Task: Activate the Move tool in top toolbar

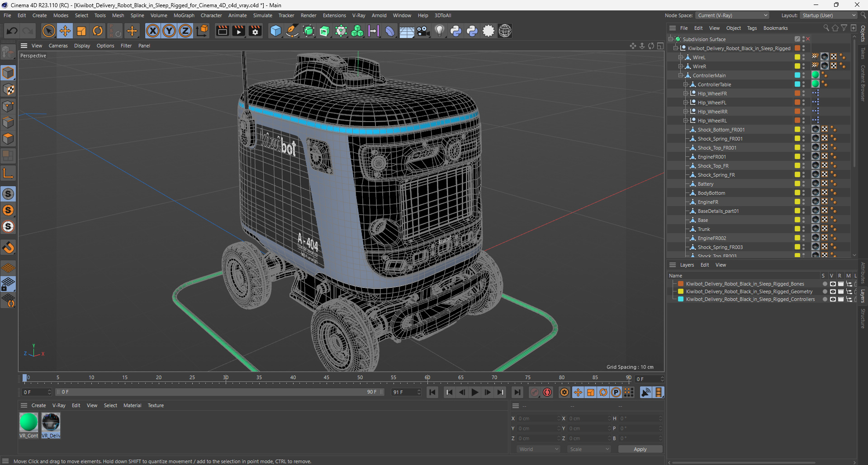Action: (x=65, y=31)
